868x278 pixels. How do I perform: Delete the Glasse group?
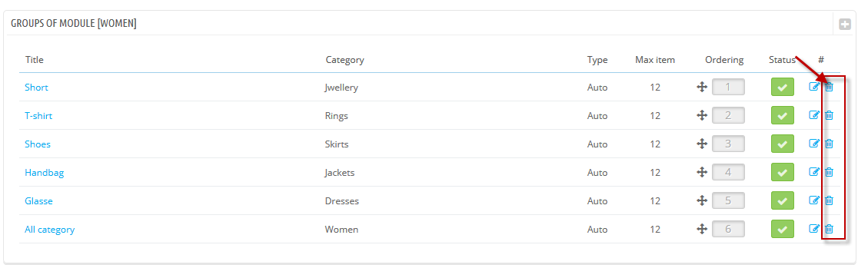[830, 200]
